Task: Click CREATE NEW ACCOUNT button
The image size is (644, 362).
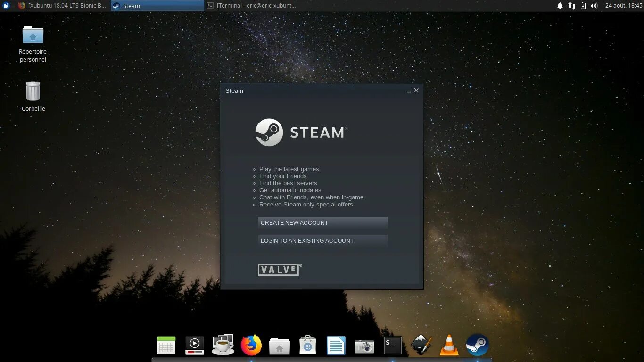Action: pos(322,223)
